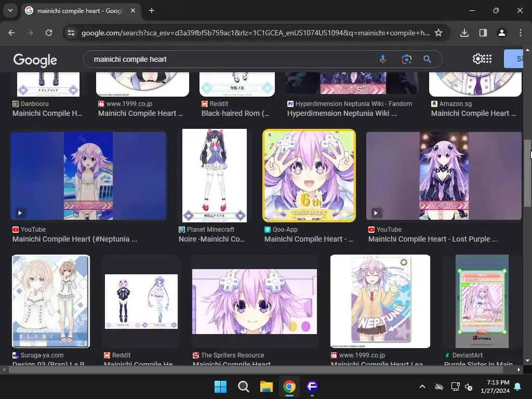The height and width of the screenshot is (399, 532).
Task: Open Voice Skip image from Neptunia Wiki
Action: (353, 84)
